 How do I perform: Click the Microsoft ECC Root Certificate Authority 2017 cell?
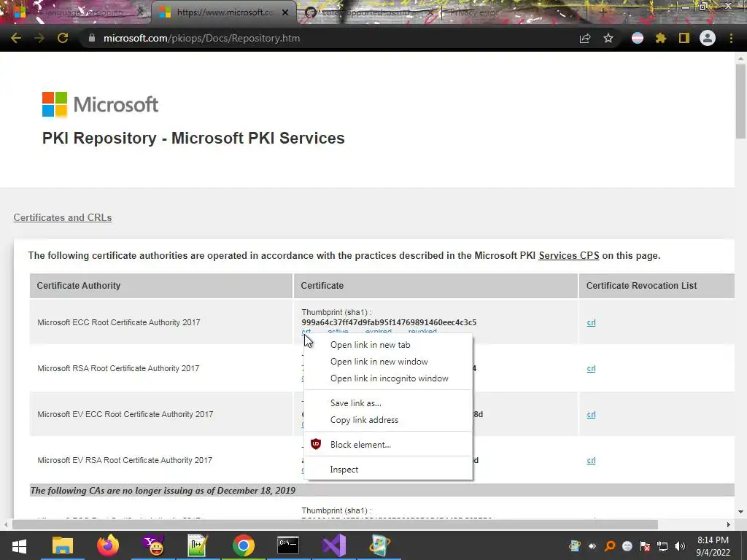click(161, 322)
